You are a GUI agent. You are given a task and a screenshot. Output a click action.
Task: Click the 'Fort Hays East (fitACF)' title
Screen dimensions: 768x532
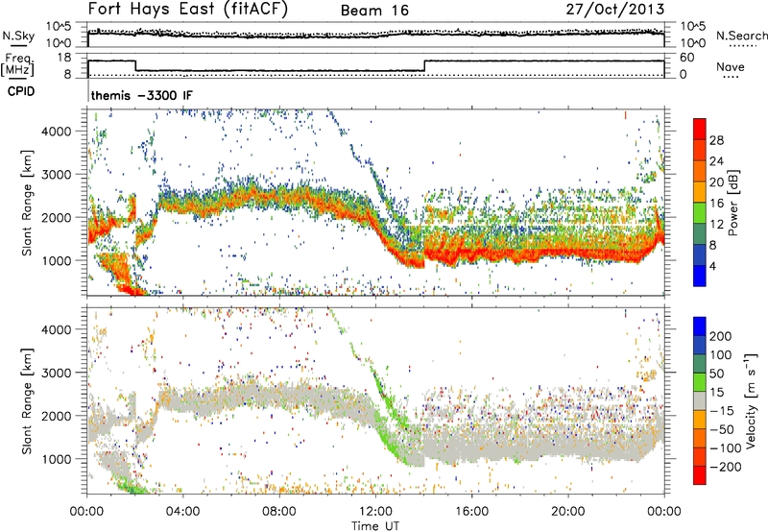tap(188, 10)
